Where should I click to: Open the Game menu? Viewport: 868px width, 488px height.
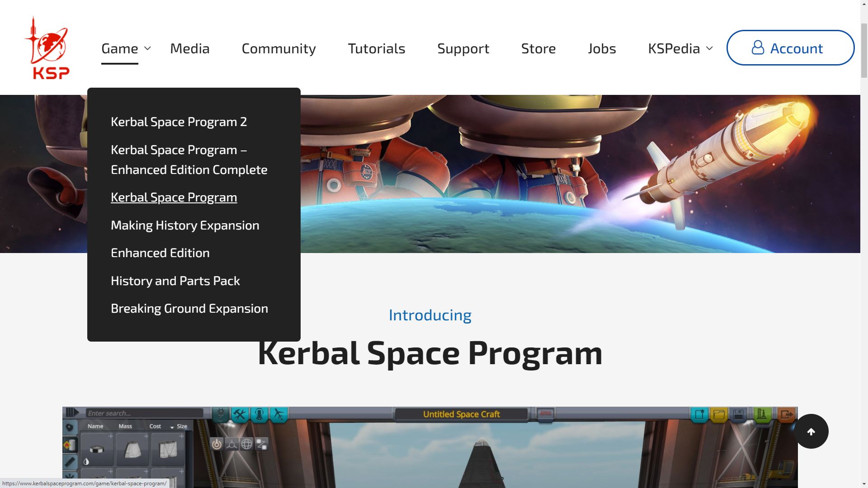pos(120,48)
